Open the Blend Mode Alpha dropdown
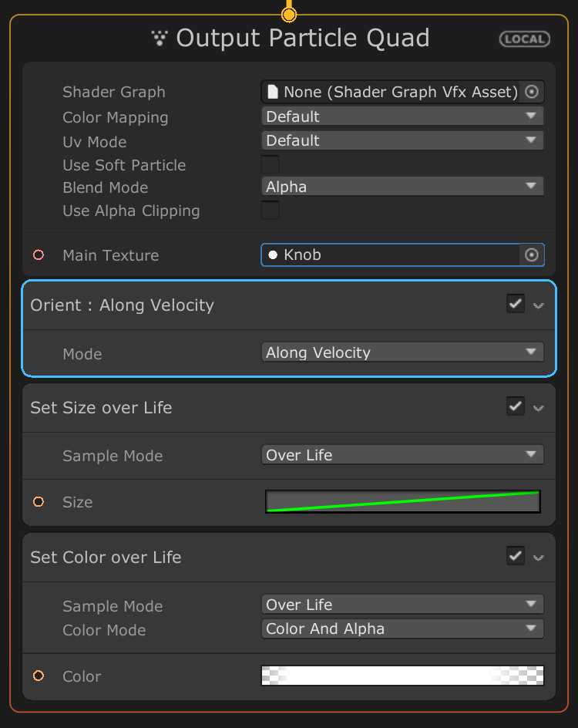The image size is (578, 728). pos(402,187)
